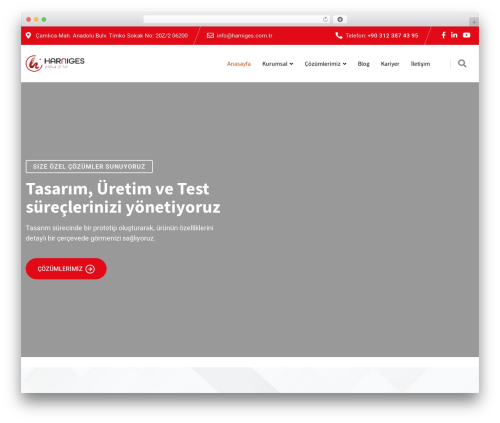Reload the page in browser bar

point(325,19)
